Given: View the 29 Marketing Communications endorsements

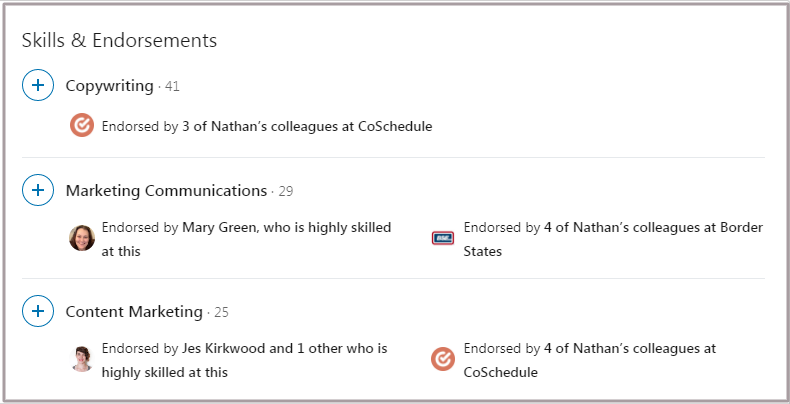Looking at the screenshot, I should point(286,191).
